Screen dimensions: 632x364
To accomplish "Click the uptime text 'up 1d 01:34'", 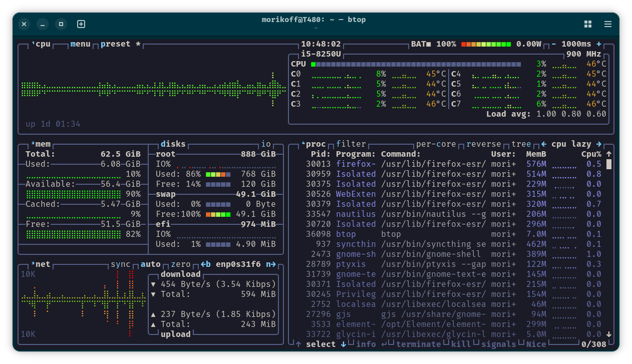I will 53,124.
